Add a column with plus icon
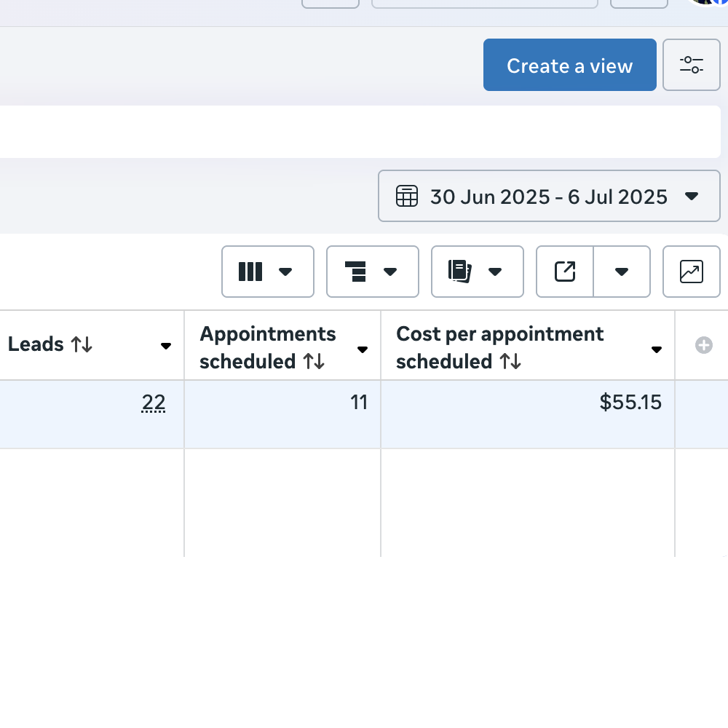Image resolution: width=728 pixels, height=728 pixels. pyautogui.click(x=704, y=345)
